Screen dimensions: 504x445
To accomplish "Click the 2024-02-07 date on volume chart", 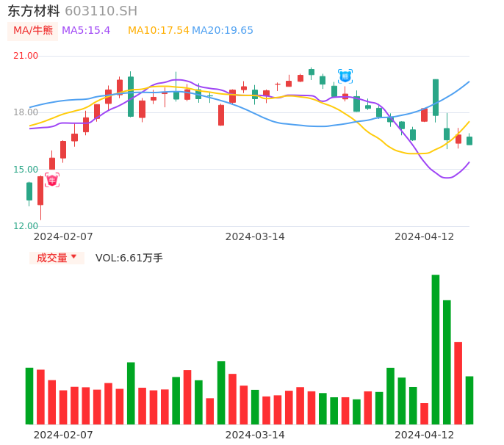I will 63,435.
